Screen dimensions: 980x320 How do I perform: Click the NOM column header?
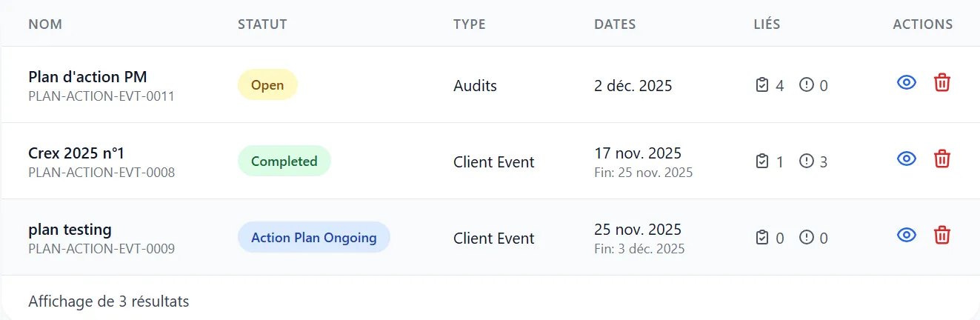coord(45,24)
